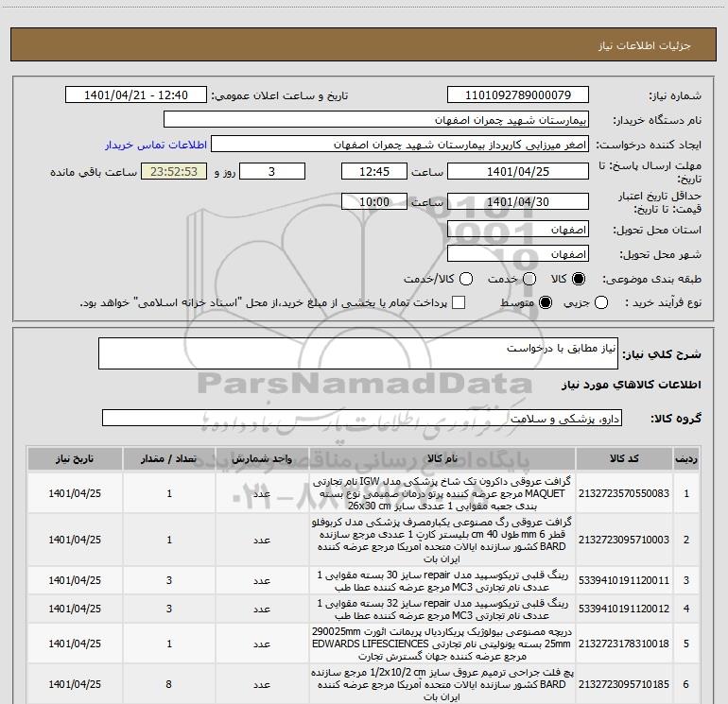
Task: Click the need date in row 1
Action: tap(75, 493)
